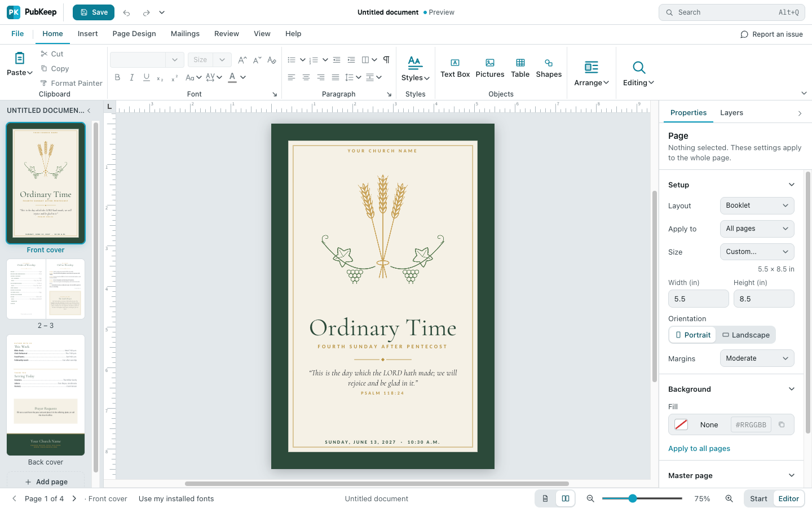Open the Page Design ribbon tab
Viewport: 812px width, 508px height.
pyautogui.click(x=134, y=34)
